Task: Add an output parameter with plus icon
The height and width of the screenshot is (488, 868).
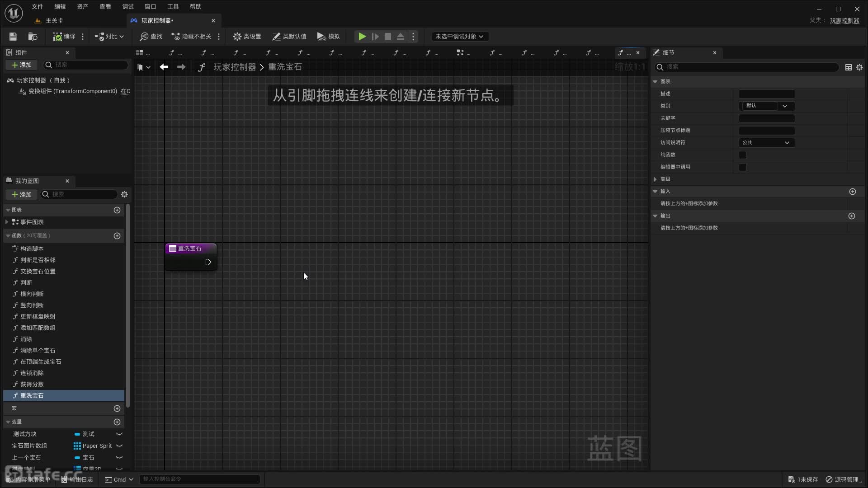Action: click(x=852, y=216)
